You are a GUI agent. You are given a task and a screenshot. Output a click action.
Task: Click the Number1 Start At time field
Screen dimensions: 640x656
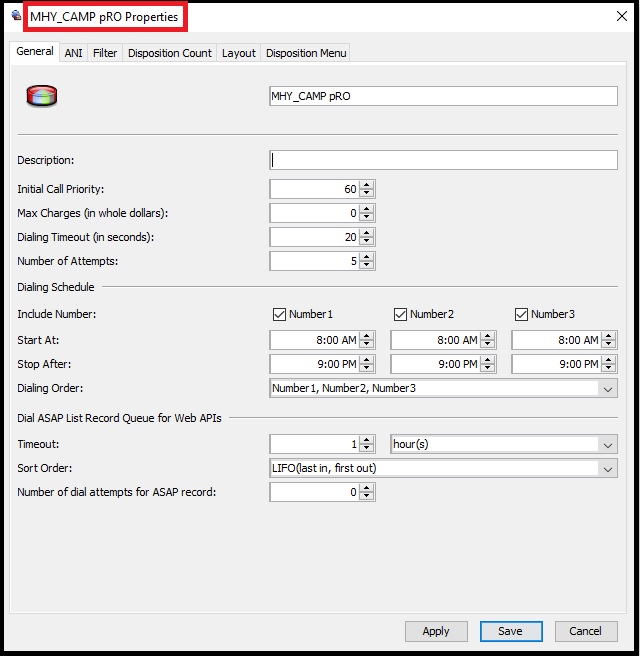(x=314, y=340)
